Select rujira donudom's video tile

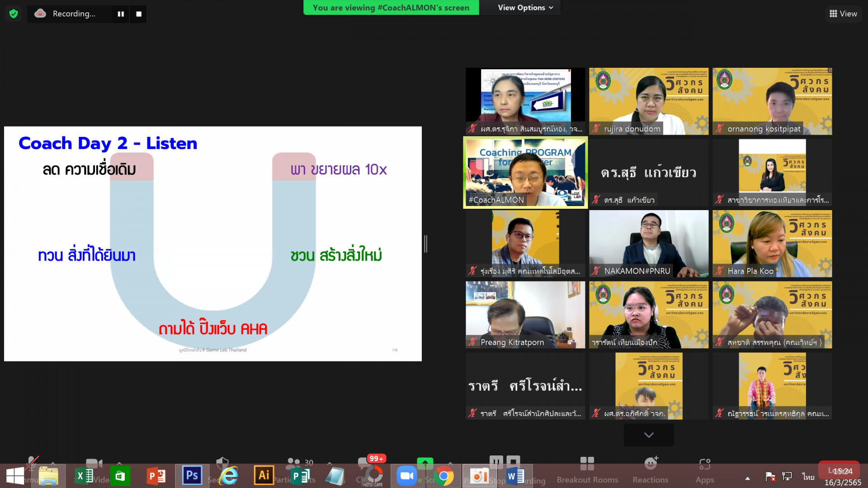(649, 101)
